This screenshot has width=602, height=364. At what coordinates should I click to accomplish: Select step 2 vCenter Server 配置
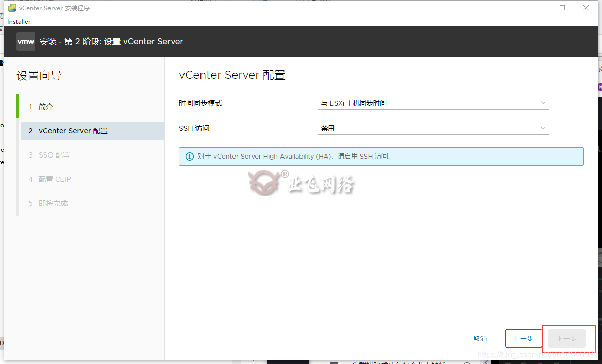[x=92, y=131]
